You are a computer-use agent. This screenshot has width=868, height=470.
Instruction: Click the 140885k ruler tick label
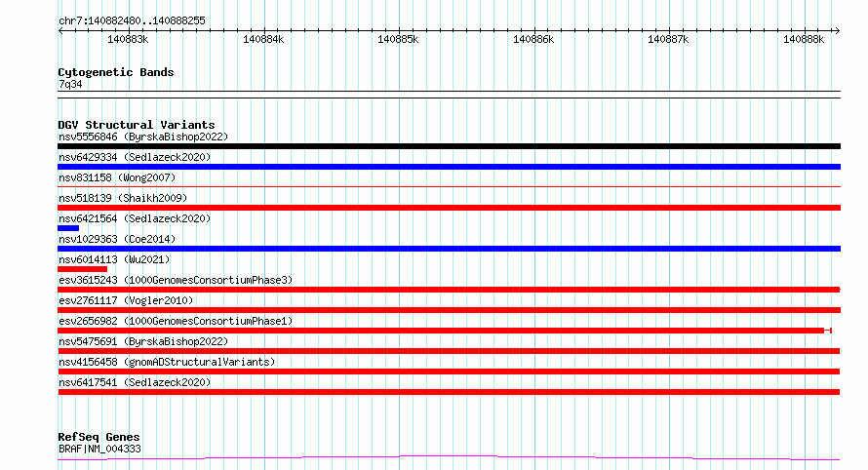tap(398, 39)
